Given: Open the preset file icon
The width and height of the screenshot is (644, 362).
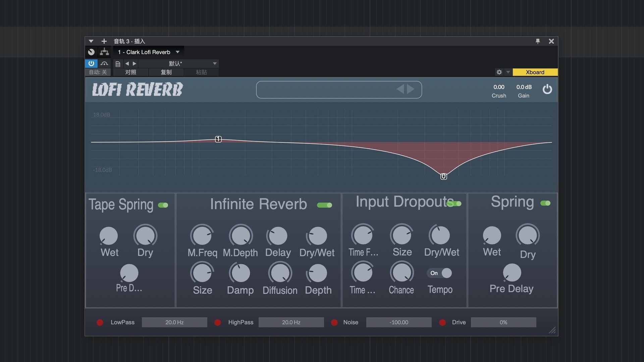Looking at the screenshot, I should pyautogui.click(x=118, y=64).
